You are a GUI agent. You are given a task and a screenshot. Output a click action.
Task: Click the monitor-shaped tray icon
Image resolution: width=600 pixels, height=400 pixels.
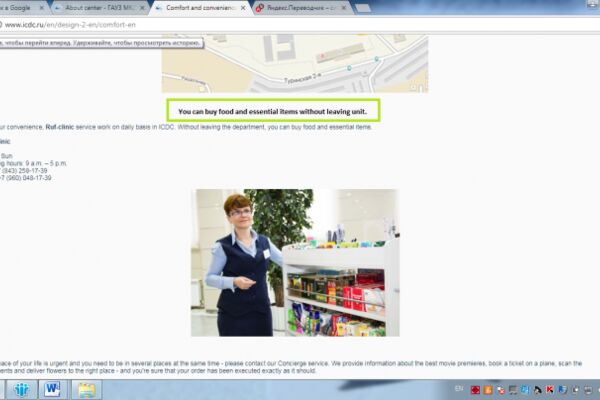513,390
